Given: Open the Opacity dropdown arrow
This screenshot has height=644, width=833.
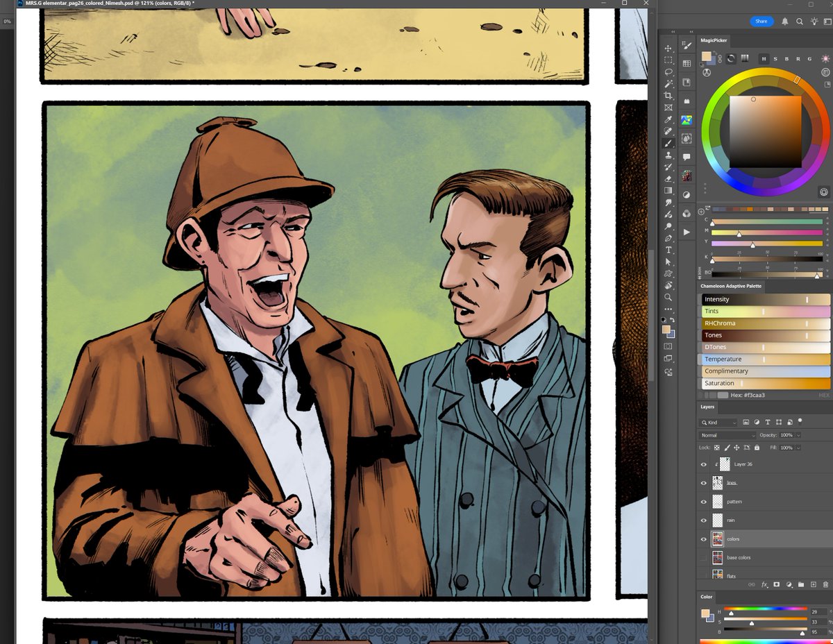Looking at the screenshot, I should 798,435.
